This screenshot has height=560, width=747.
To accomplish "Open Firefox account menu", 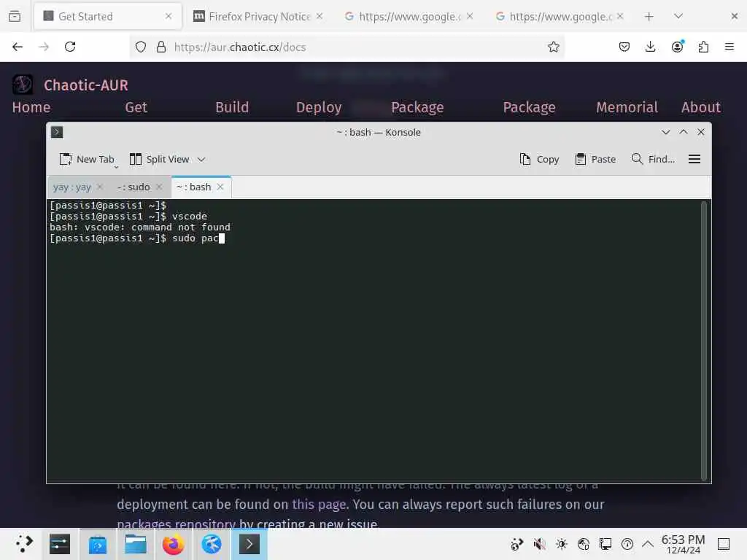I will click(x=677, y=47).
